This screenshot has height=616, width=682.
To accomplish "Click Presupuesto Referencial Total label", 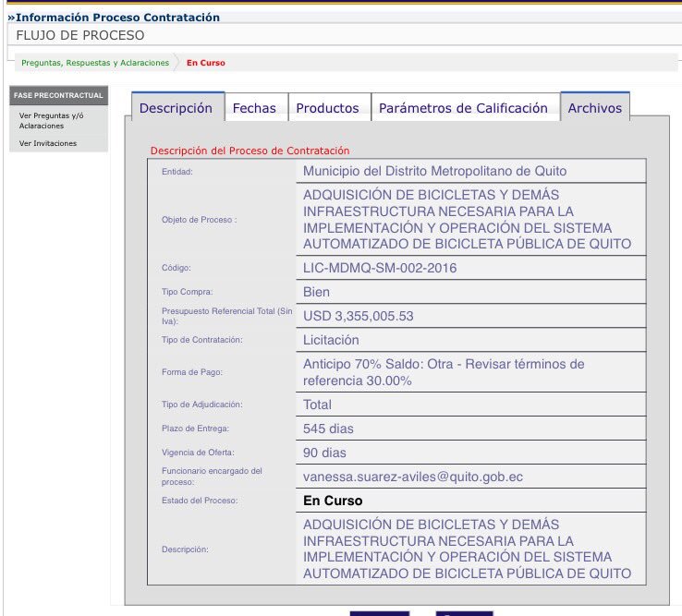I will coord(226,316).
